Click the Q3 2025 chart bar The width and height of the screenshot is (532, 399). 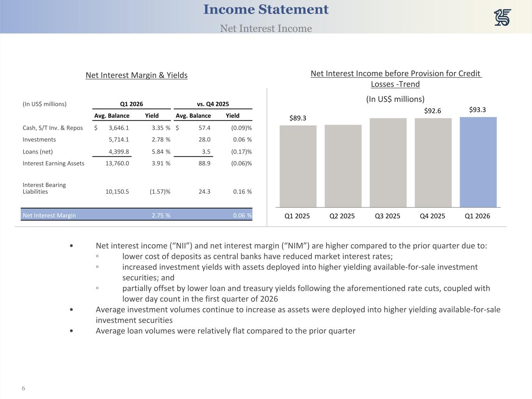(388, 162)
